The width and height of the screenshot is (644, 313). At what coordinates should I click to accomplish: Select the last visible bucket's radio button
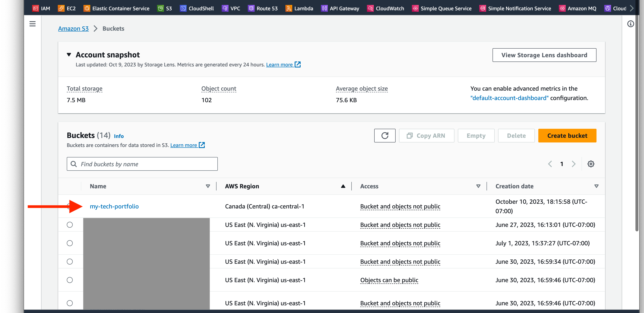click(70, 303)
